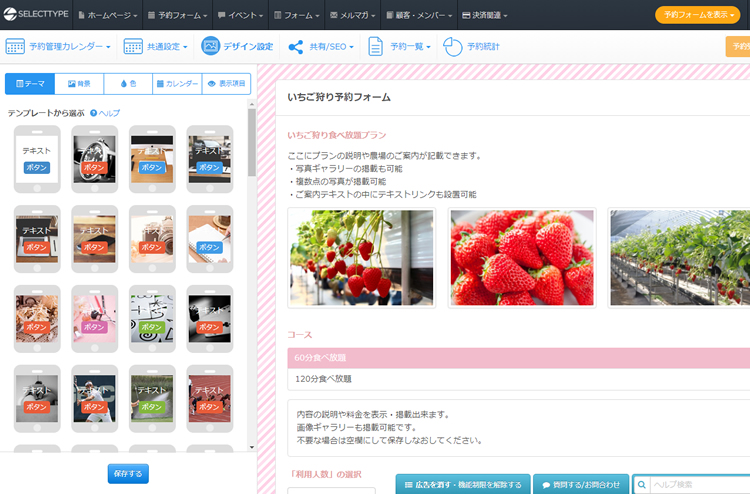Switch to the 背景 tab
This screenshot has width=750, height=494.
click(x=79, y=84)
